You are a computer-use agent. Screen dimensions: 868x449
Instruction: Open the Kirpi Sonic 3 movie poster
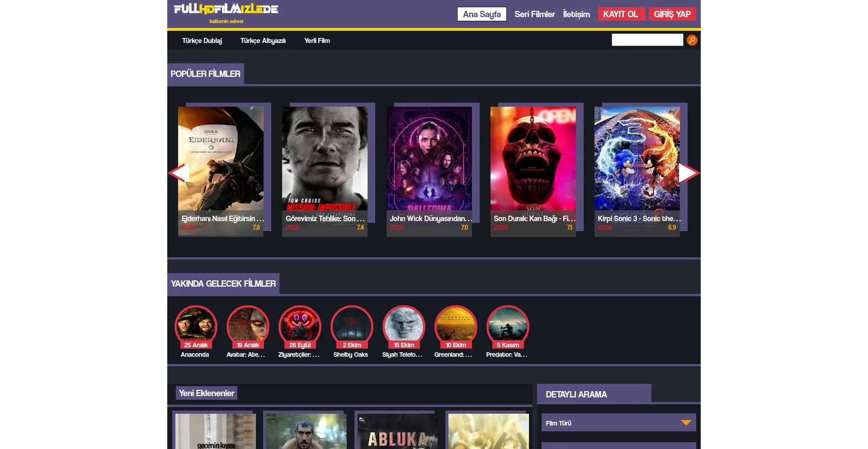point(637,163)
